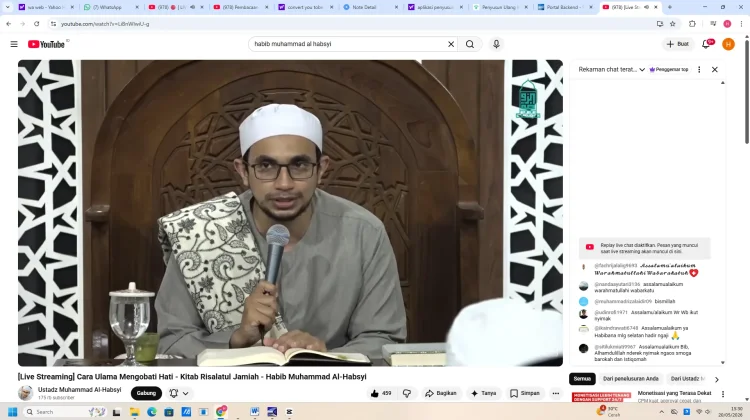Open the channel avatar beside Ustadz Muhammad Al-Habsyi

(x=25, y=393)
